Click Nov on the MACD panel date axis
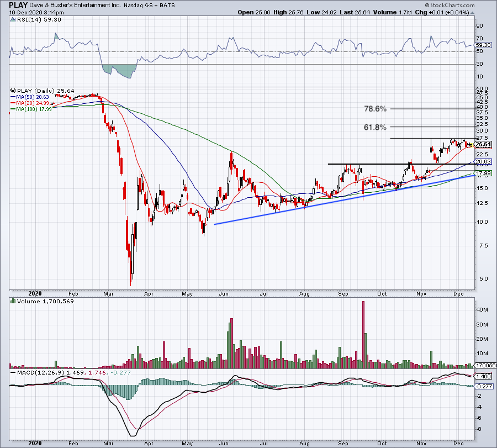The image size is (497, 448). (421, 443)
